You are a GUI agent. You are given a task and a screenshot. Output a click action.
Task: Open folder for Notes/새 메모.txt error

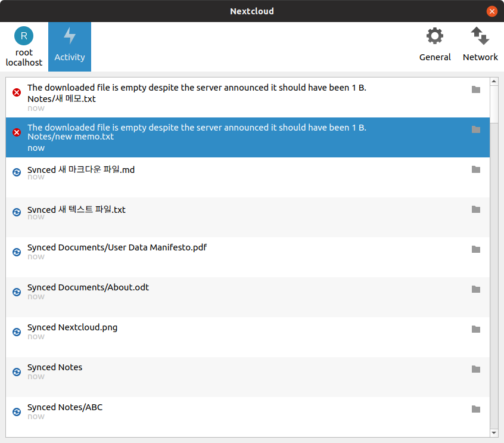pyautogui.click(x=476, y=89)
